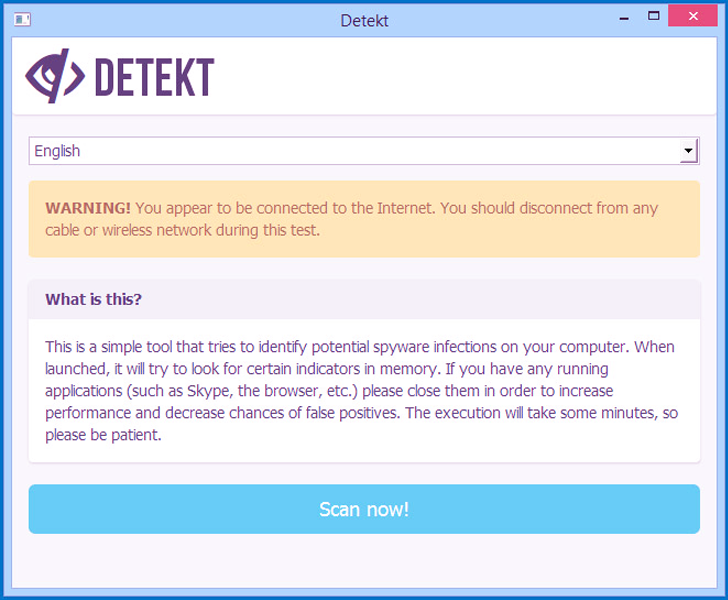Viewport: 728px width, 600px height.
Task: Click the Detekt title bar text
Action: tap(364, 20)
